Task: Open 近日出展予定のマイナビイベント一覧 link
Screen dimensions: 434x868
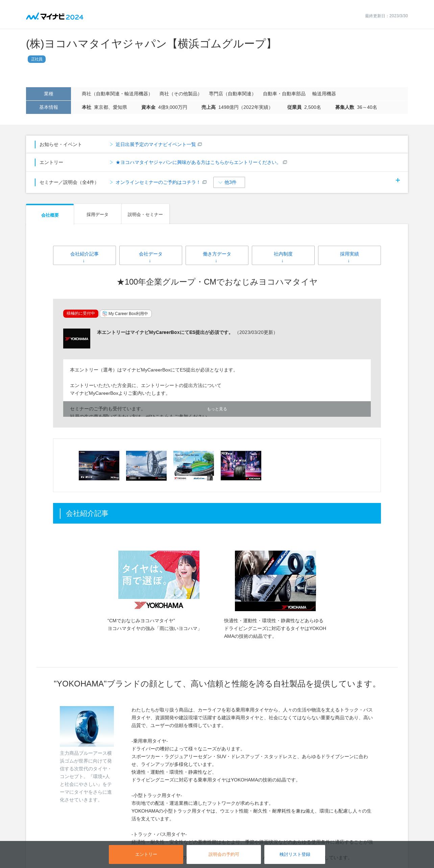Action: tap(155, 144)
